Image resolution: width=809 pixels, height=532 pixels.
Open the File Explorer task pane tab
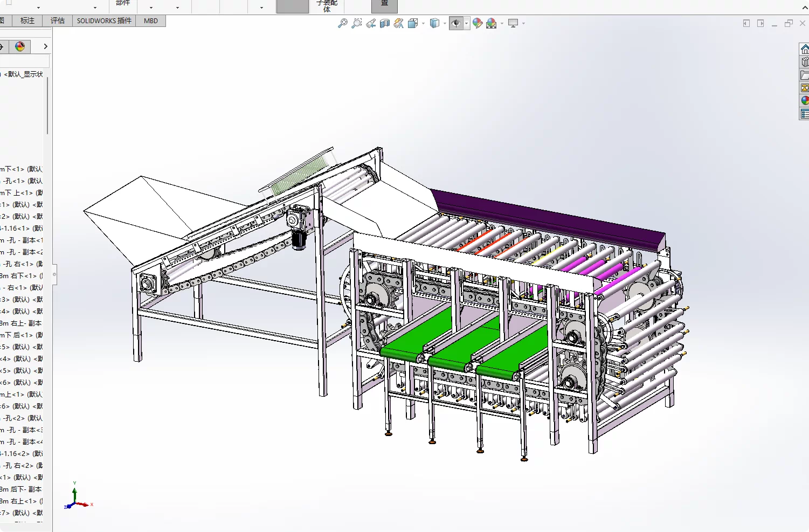click(804, 75)
